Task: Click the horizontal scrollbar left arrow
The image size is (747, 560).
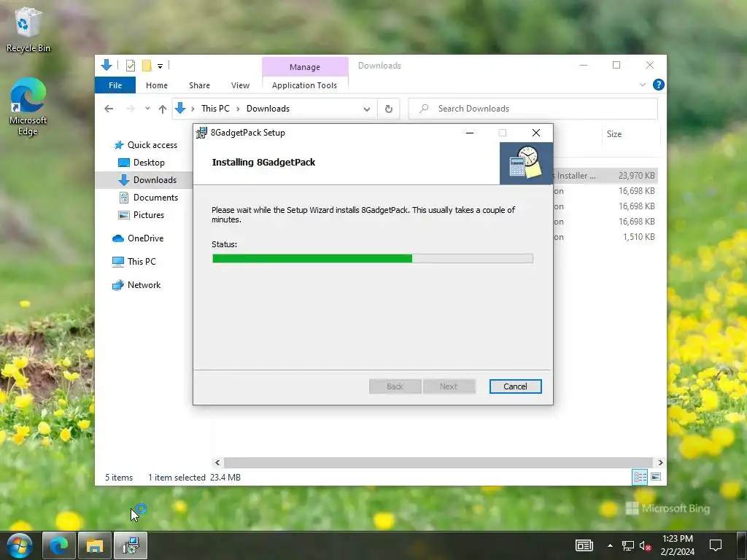Action: click(217, 462)
